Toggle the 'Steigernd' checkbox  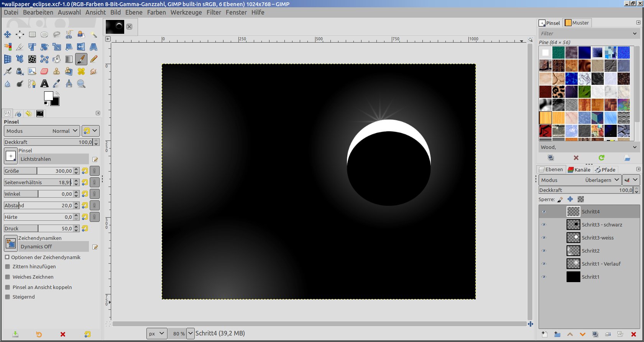[8, 297]
